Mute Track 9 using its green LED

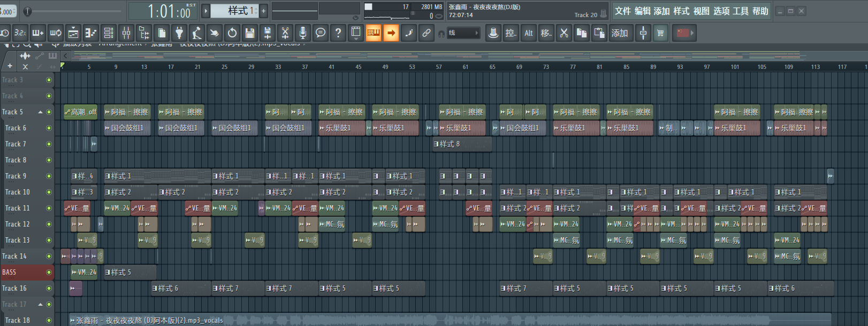(x=49, y=176)
